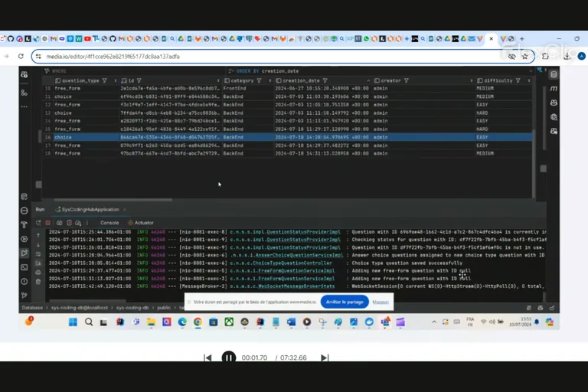This screenshot has width=588, height=392.
Task: Click the 'FrontEnd' category cell in row 10
Action: [247, 89]
